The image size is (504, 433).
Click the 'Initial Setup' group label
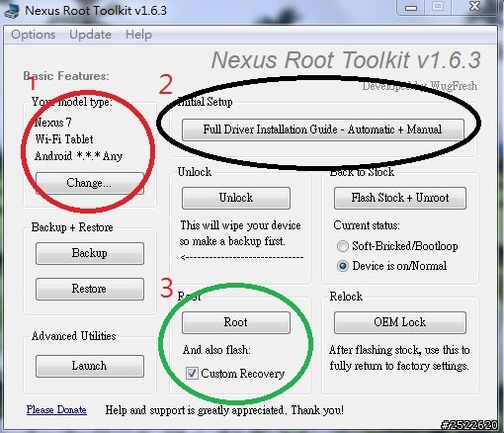tap(205, 102)
